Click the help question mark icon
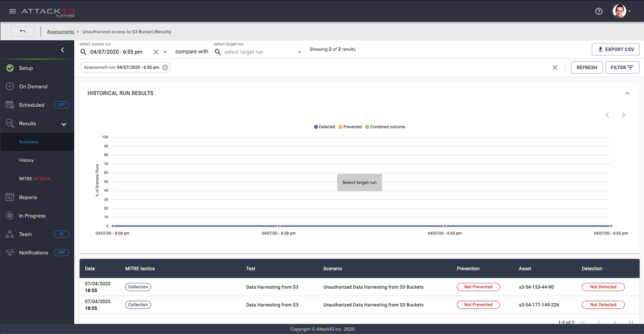644x334 pixels. (x=599, y=11)
